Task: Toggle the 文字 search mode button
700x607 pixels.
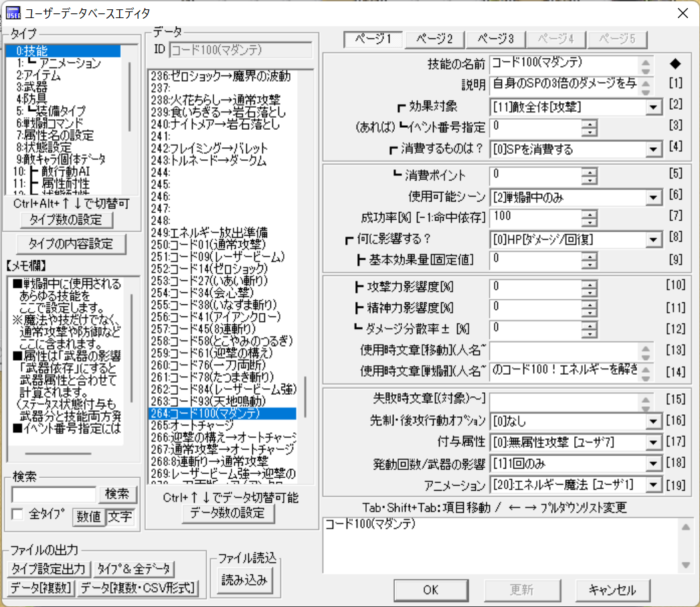Action: (x=120, y=517)
